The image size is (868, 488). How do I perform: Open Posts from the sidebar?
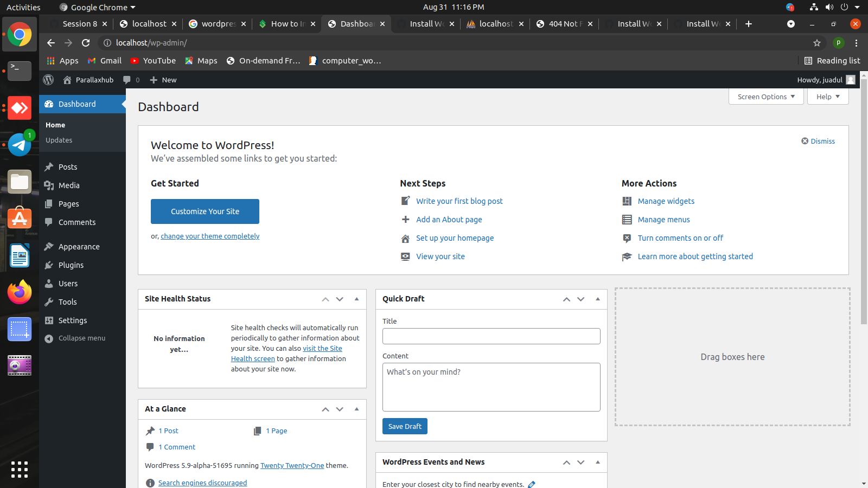click(67, 166)
